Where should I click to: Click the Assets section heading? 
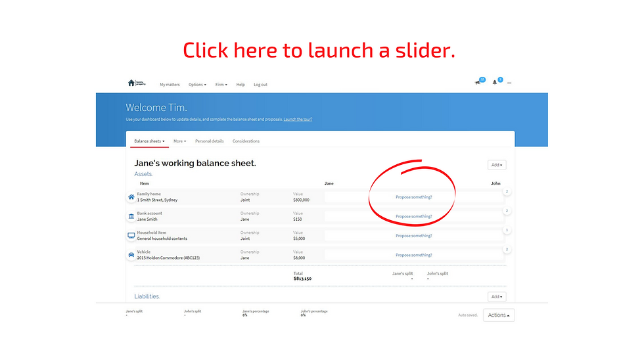[143, 174]
